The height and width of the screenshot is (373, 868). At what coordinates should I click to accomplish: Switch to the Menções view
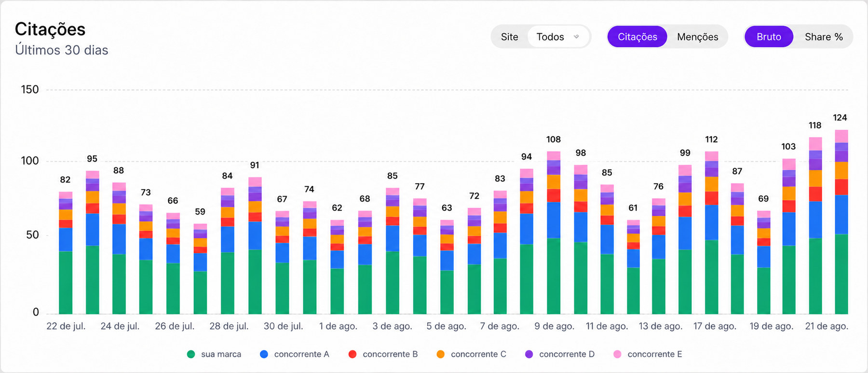point(697,37)
